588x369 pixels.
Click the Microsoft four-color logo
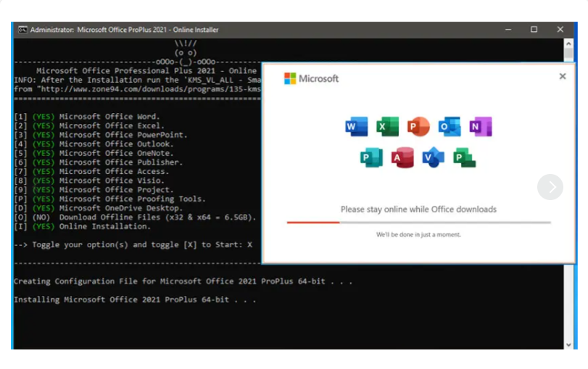pyautogui.click(x=290, y=78)
